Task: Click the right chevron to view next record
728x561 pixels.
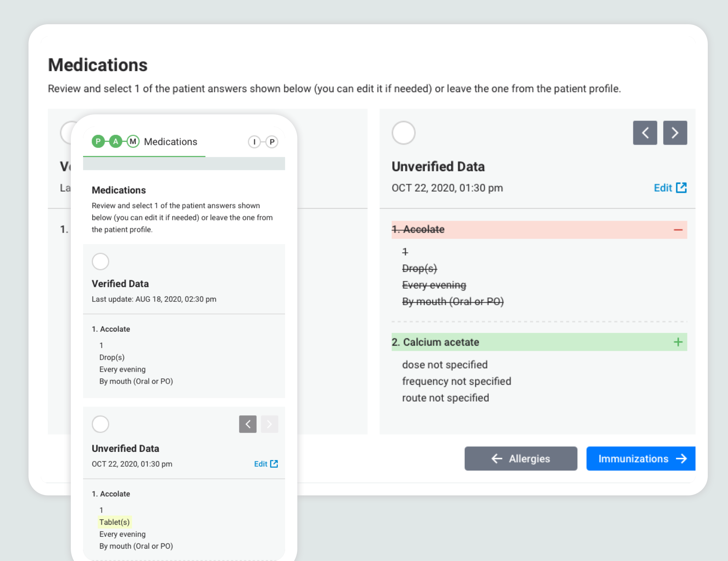Action: coord(675,133)
